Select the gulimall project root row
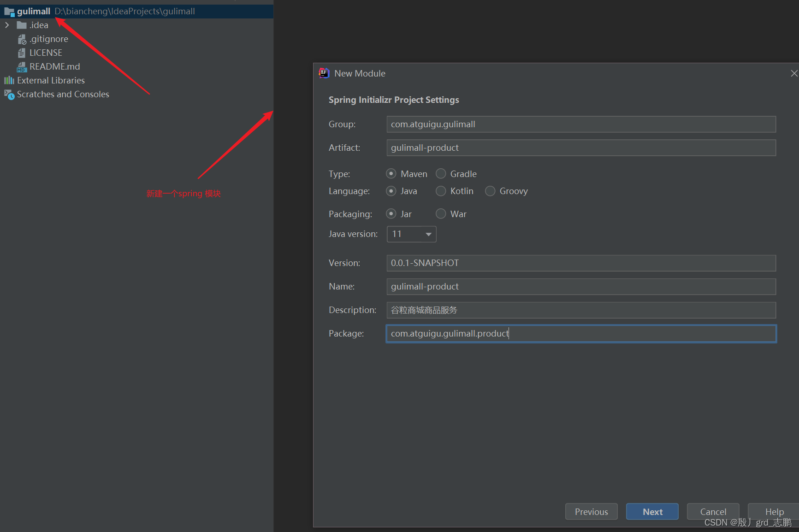799x532 pixels. tap(136, 12)
